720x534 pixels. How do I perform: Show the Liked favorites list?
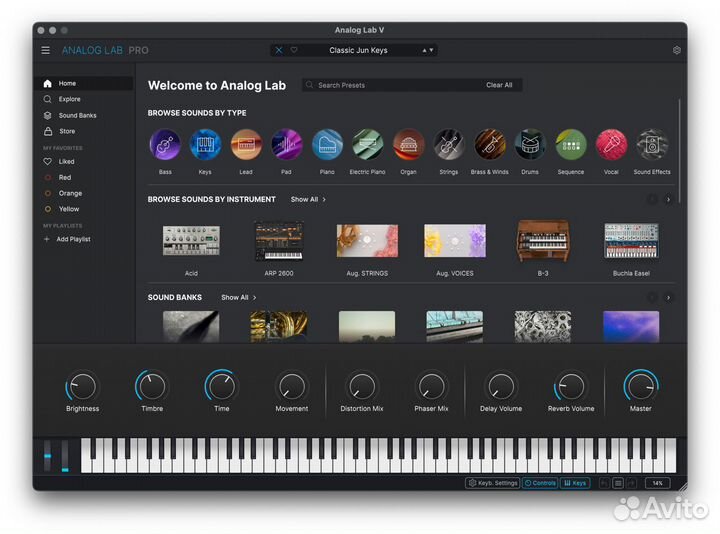66,161
